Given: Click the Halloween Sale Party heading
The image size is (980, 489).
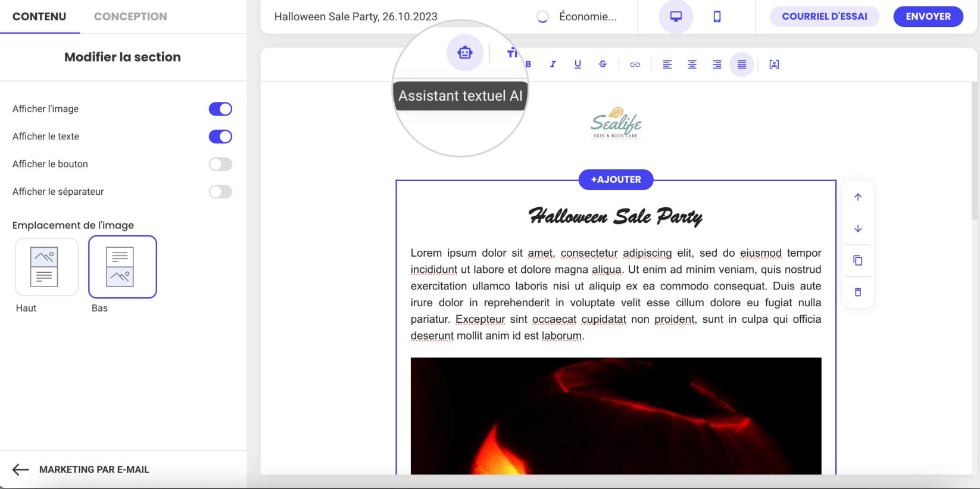Looking at the screenshot, I should pos(616,216).
